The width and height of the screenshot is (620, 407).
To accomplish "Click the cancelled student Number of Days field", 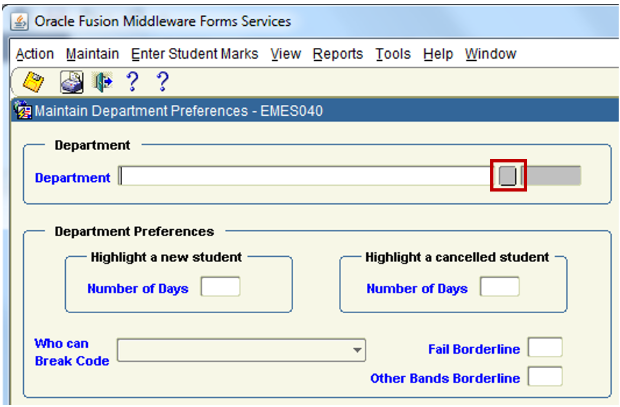I will pos(499,288).
